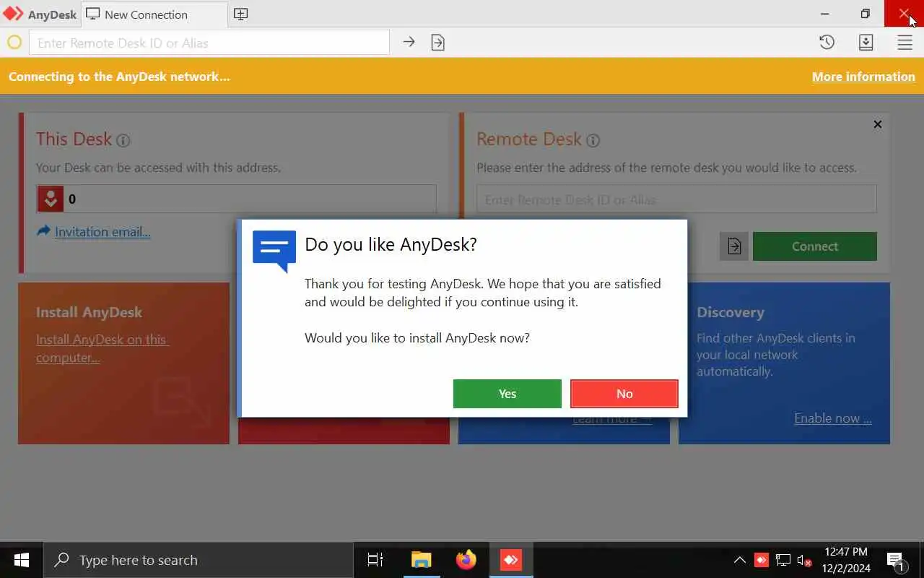The width and height of the screenshot is (924, 578).
Task: Open the New Connection tab
Action: pyautogui.click(x=154, y=14)
